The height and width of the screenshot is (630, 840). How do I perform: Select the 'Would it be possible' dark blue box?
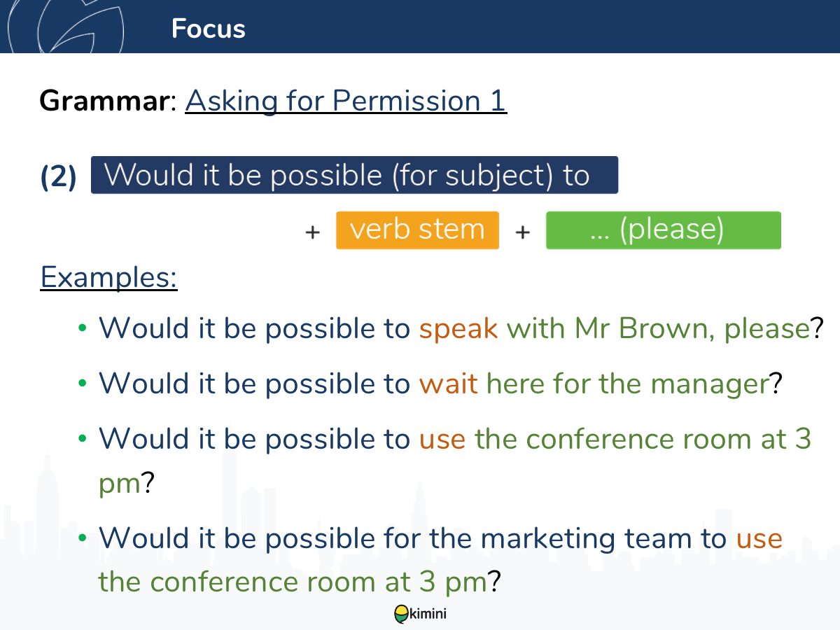point(354,175)
